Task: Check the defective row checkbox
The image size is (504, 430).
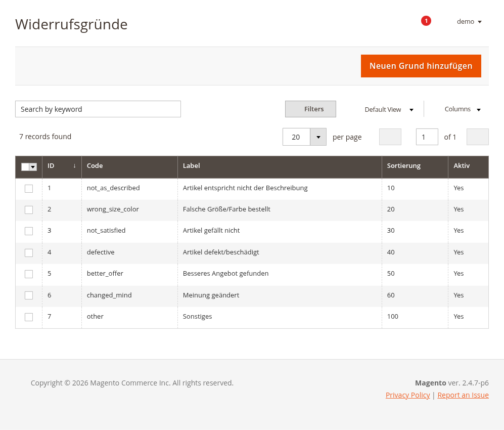Action: click(x=29, y=253)
